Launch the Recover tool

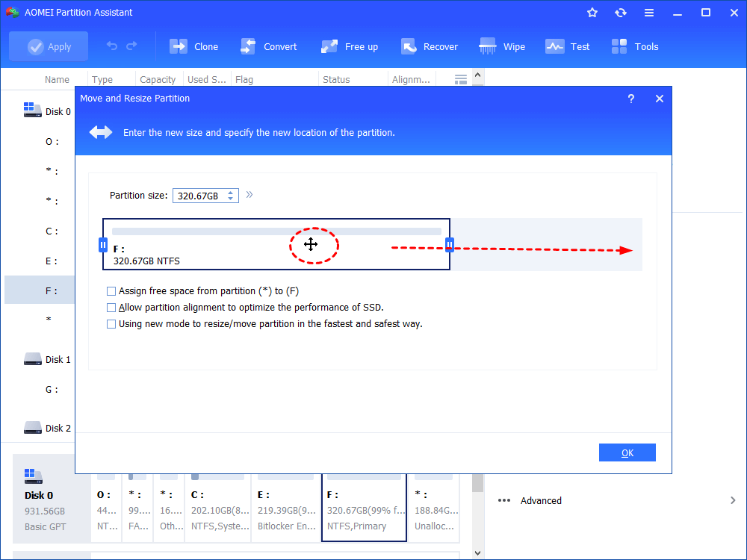coord(409,46)
